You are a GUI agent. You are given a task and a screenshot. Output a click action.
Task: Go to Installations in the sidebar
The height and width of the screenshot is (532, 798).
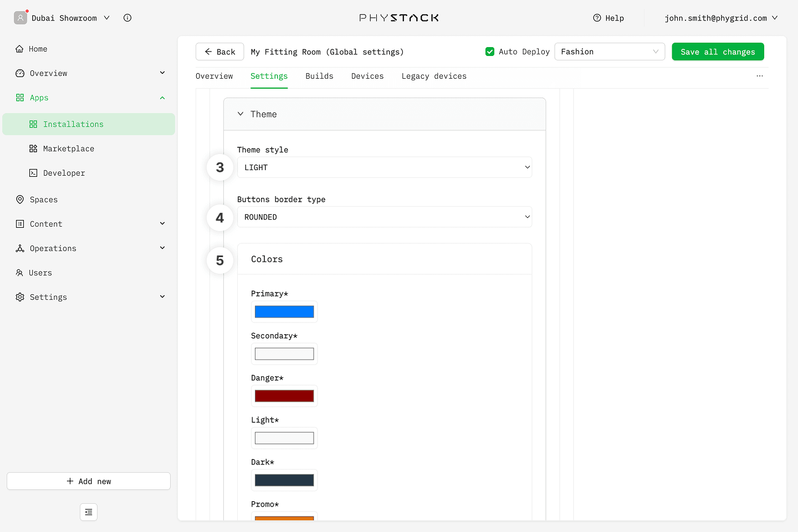89,124
